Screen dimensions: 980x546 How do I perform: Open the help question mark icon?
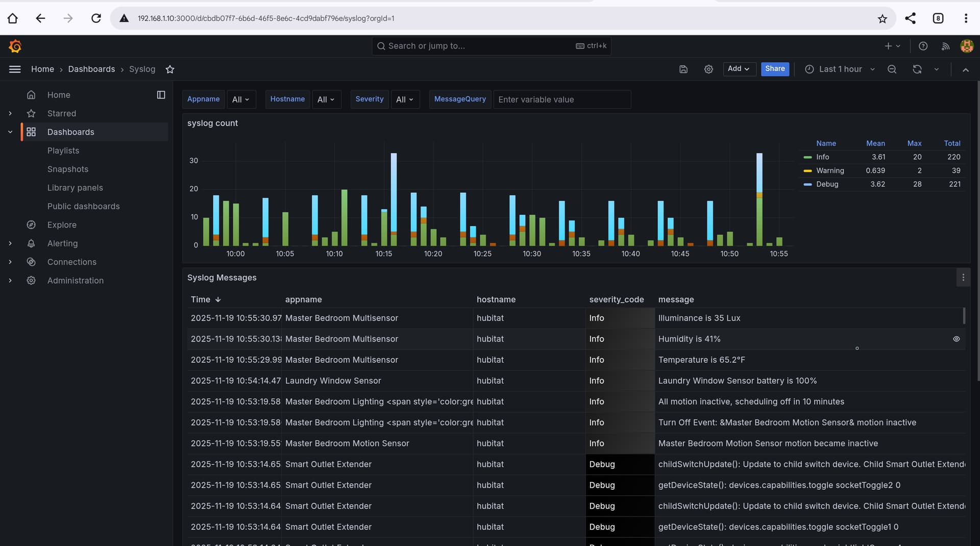923,46
